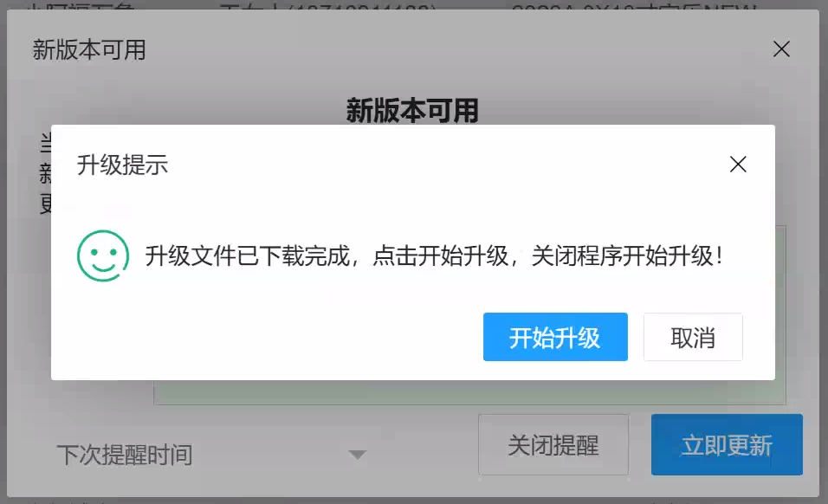828x504 pixels.
Task: Close the 新版本可用 window with X
Action: (x=781, y=49)
